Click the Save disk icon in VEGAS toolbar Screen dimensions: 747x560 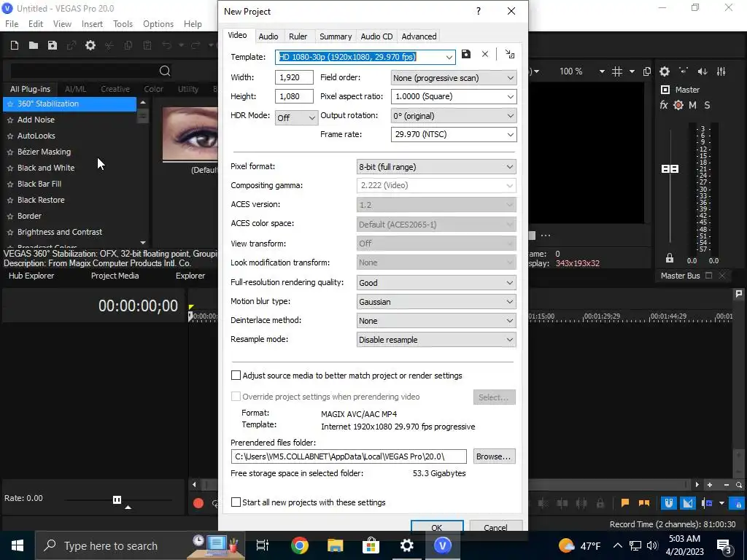tap(53, 45)
